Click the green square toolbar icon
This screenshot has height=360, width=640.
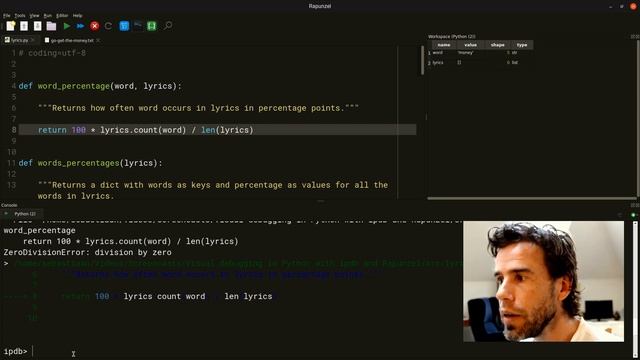pos(151,26)
